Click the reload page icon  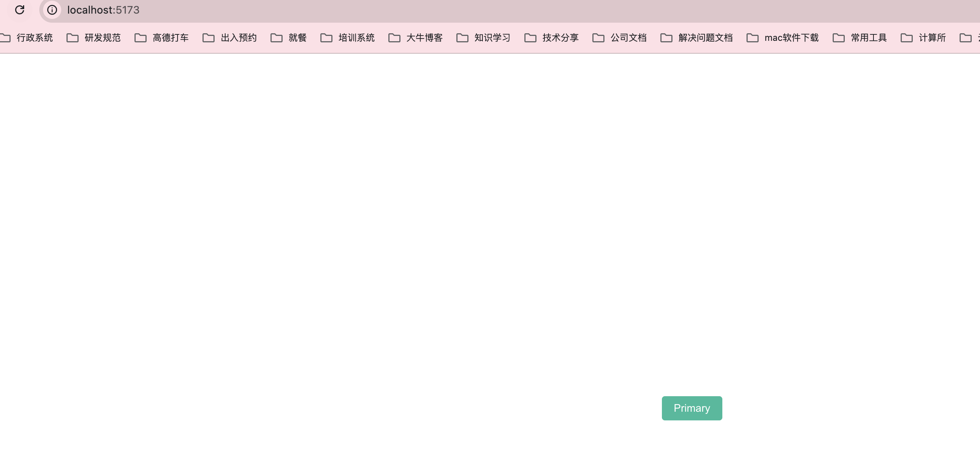[20, 10]
